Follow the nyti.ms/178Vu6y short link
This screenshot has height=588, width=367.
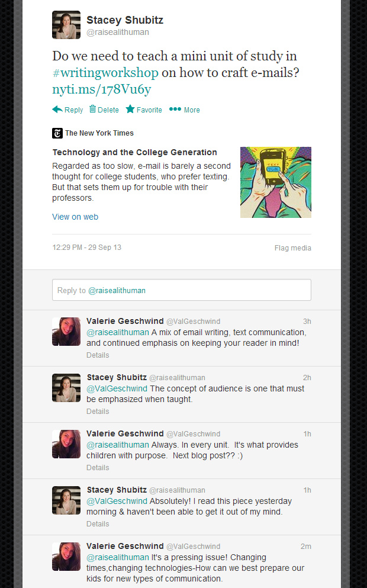pos(101,89)
